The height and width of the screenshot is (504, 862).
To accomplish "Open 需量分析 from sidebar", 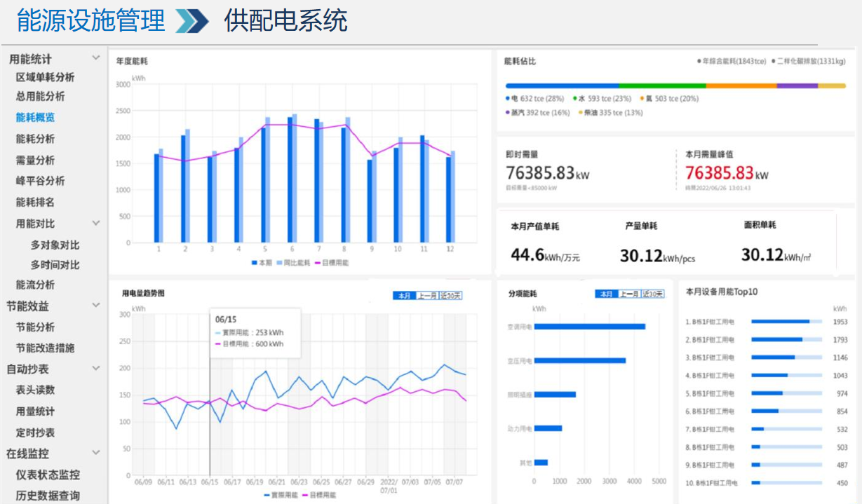I will click(36, 160).
